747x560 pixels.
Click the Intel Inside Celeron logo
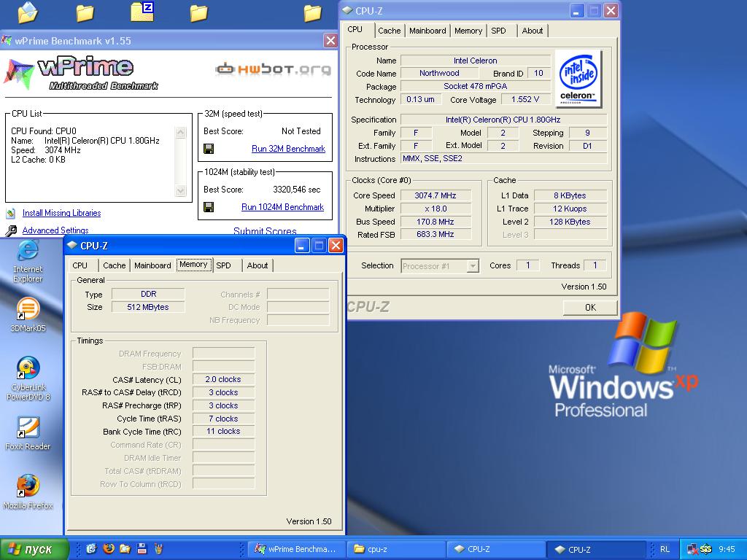pos(578,79)
